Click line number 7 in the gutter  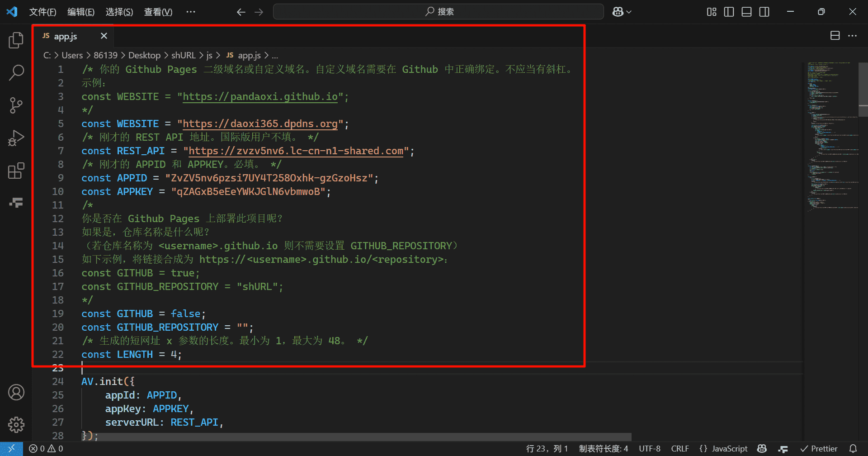[61, 151]
